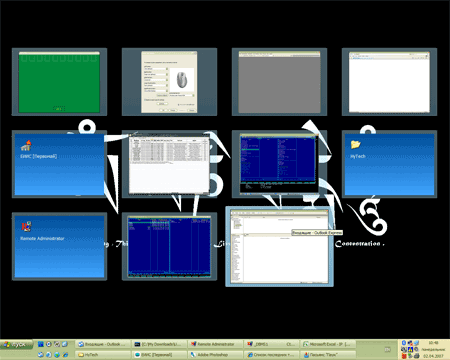Open the Start button on the taskbar
This screenshot has height=360, width=450.
click(17, 345)
